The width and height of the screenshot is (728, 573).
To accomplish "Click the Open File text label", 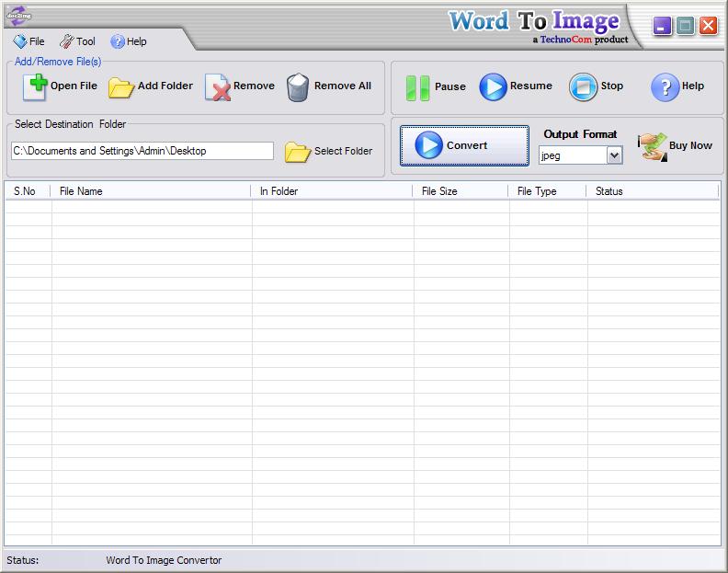I will click(74, 86).
